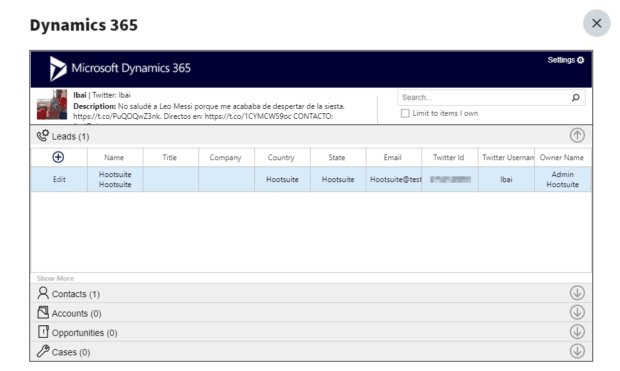Expand the Contacts section arrow
This screenshot has height=371, width=620.
pos(577,293)
